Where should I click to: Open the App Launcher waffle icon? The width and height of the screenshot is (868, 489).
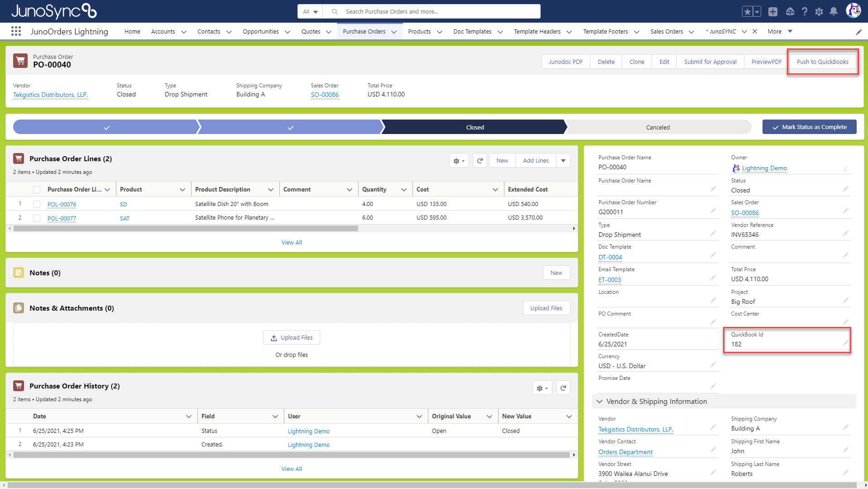click(x=15, y=31)
